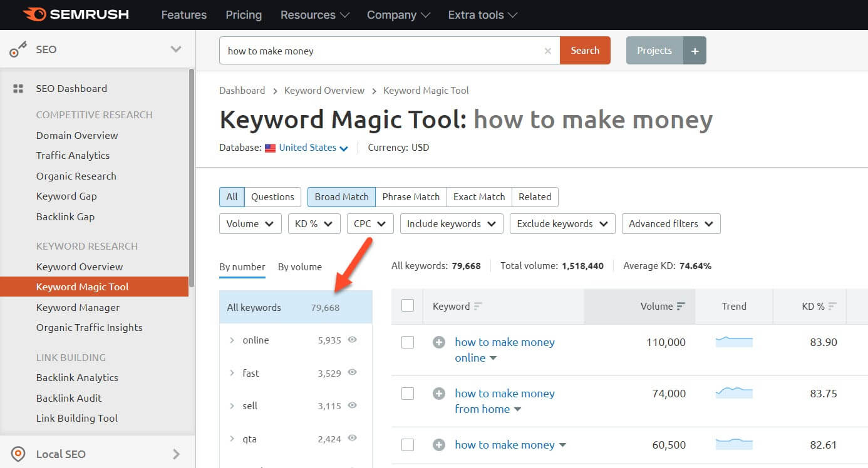The height and width of the screenshot is (468, 868).
Task: Click the plus button next to Projects
Action: click(x=695, y=51)
